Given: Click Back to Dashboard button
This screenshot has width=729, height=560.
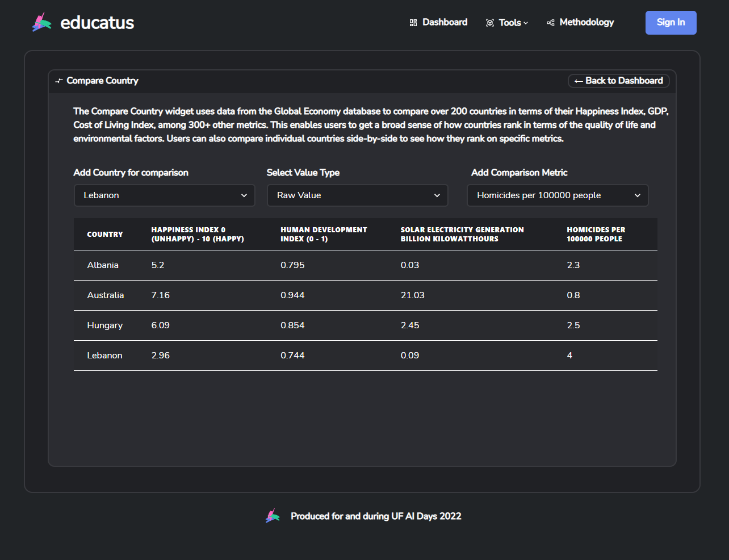Looking at the screenshot, I should (x=618, y=81).
